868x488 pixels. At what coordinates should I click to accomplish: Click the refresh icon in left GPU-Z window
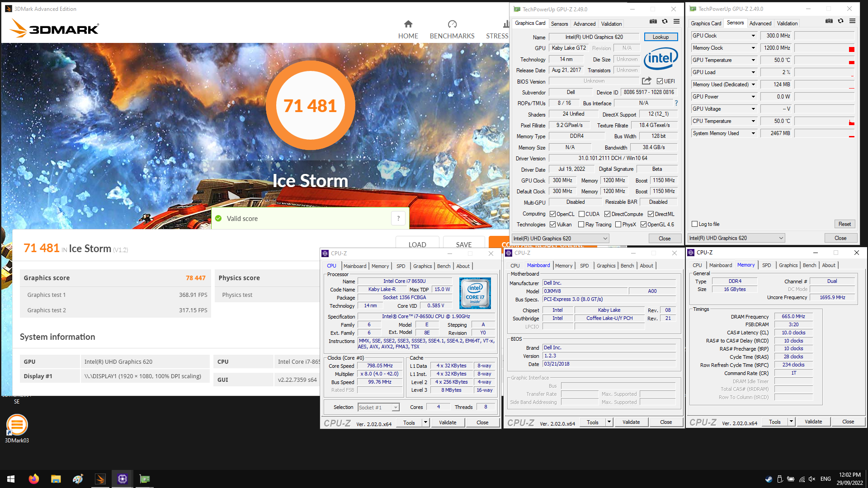665,21
